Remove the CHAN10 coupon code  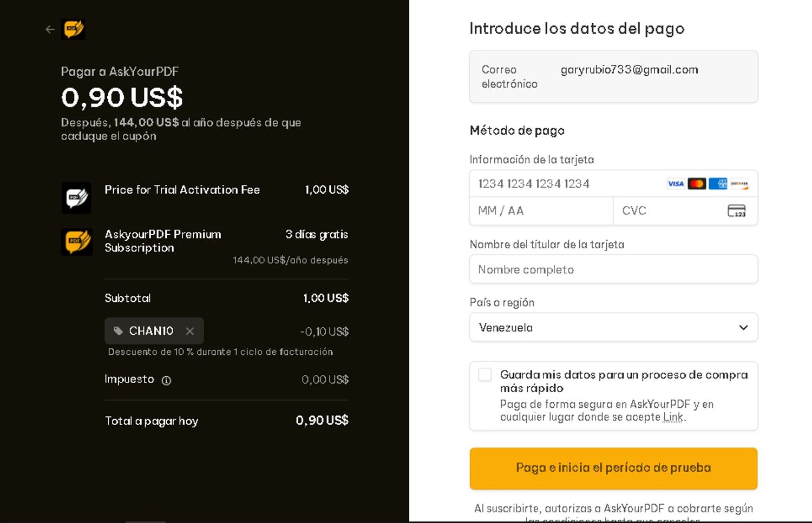190,331
